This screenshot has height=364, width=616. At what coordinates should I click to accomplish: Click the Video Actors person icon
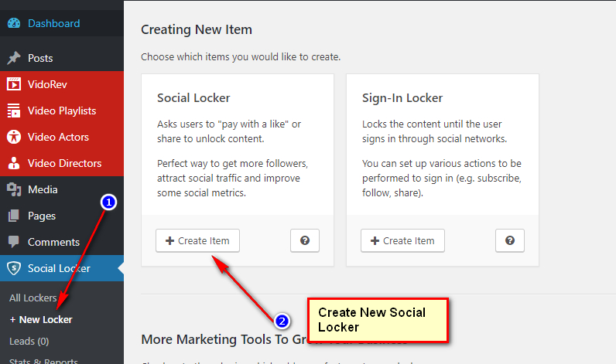[14, 137]
